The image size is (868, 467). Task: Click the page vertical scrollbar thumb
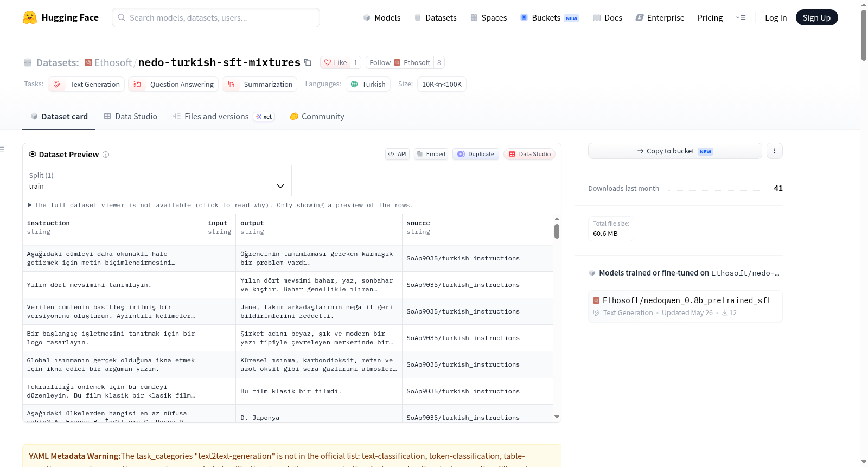pyautogui.click(x=864, y=35)
